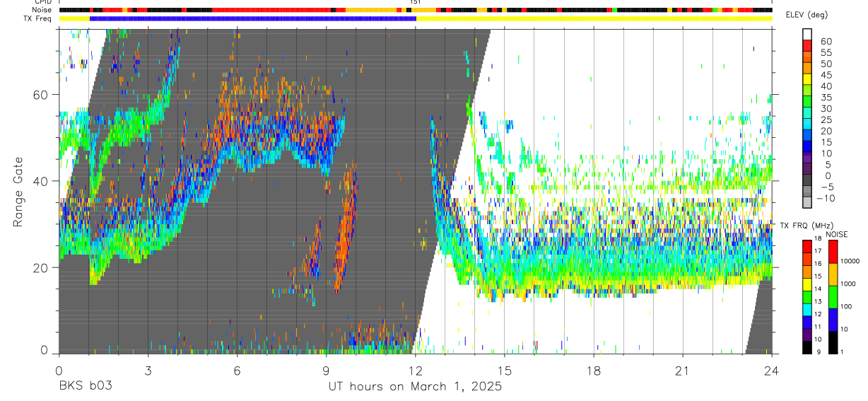Pick the yellow 1000–10000 segment of NOISE bar
868x401 pixels.
tap(833, 274)
